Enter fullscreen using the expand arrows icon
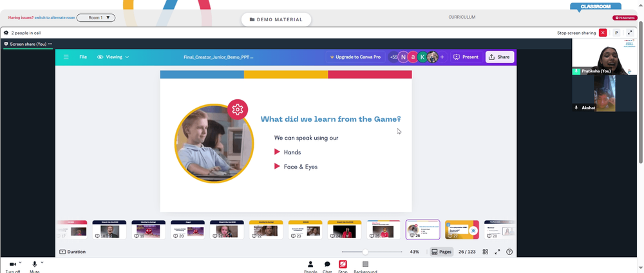 coord(497,252)
